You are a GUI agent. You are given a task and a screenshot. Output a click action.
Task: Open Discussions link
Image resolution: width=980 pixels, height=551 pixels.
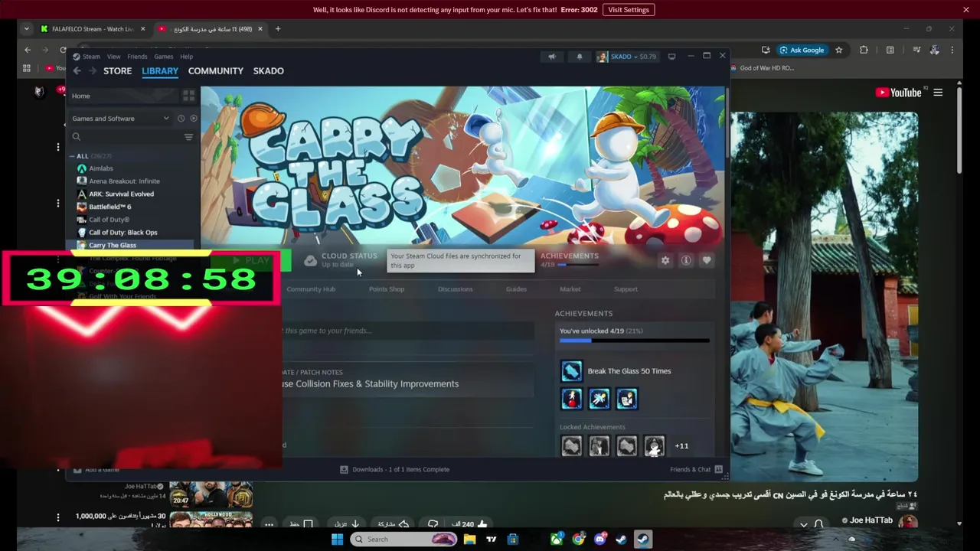pyautogui.click(x=456, y=289)
